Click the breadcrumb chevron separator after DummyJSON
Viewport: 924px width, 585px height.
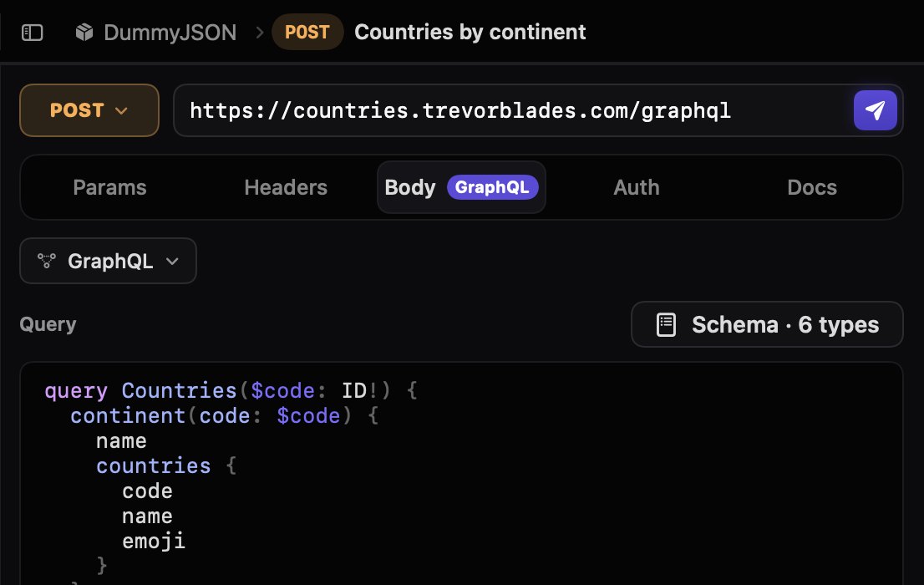(259, 33)
